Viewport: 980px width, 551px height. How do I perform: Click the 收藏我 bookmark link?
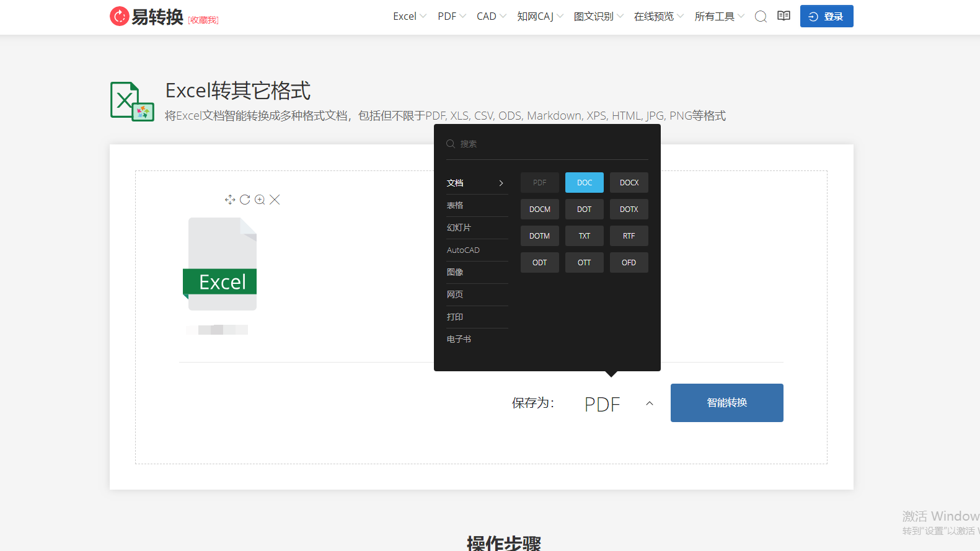point(203,20)
